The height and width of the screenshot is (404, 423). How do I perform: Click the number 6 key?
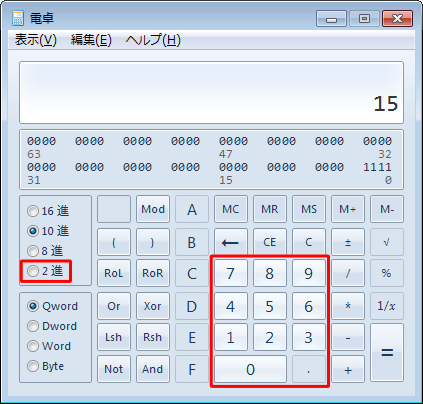[x=309, y=306]
